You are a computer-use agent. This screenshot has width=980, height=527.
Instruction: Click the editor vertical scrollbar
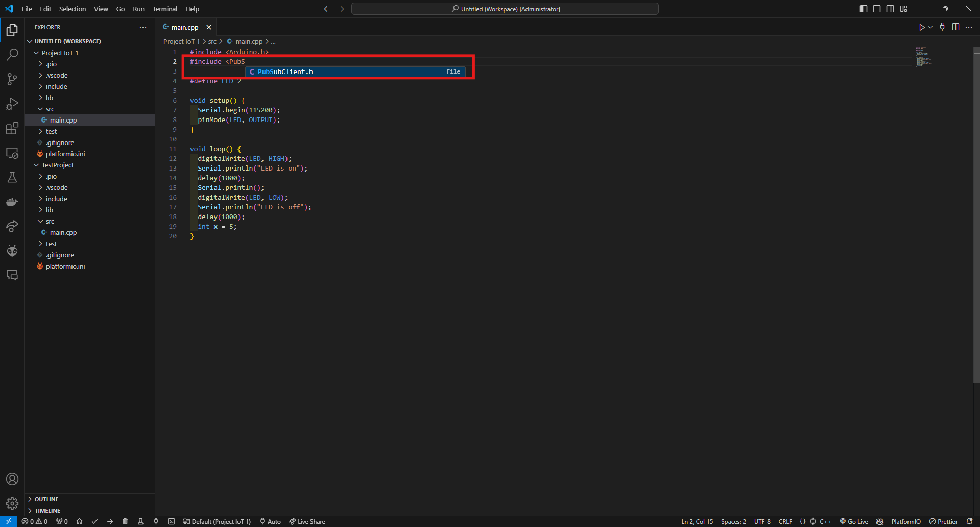coord(976,214)
